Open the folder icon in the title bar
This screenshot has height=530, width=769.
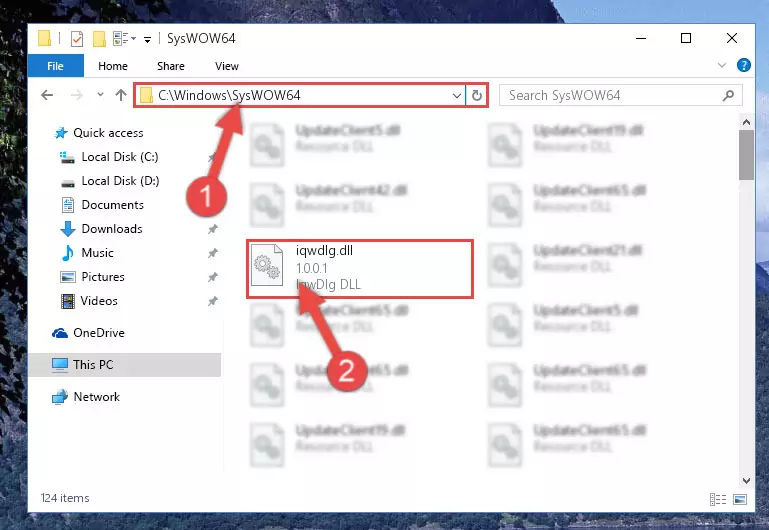click(x=44, y=38)
